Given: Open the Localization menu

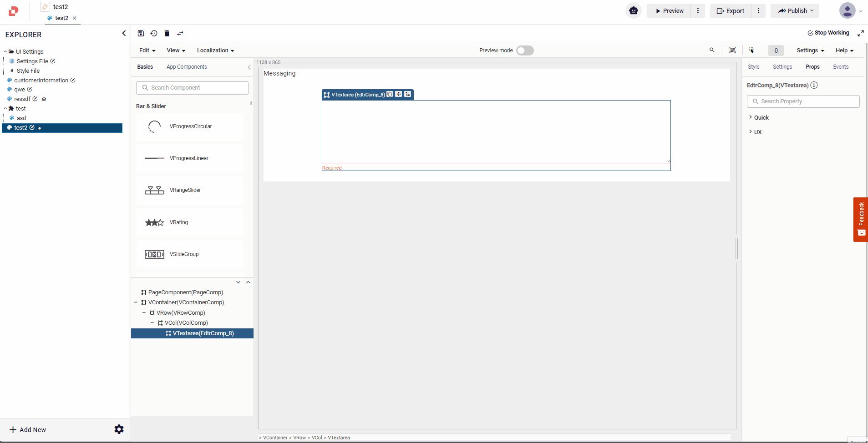Looking at the screenshot, I should 215,50.
